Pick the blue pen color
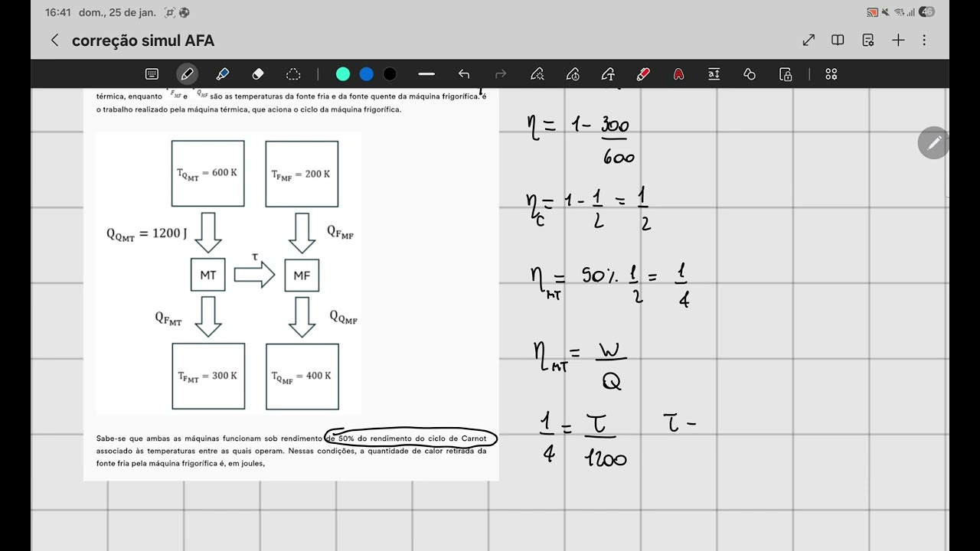The image size is (980, 551). coord(367,74)
